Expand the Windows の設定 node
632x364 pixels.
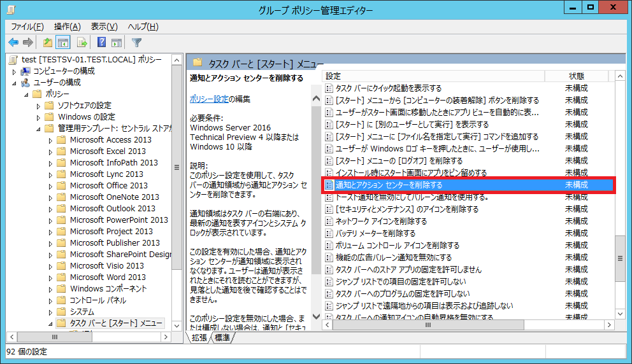tap(38, 118)
